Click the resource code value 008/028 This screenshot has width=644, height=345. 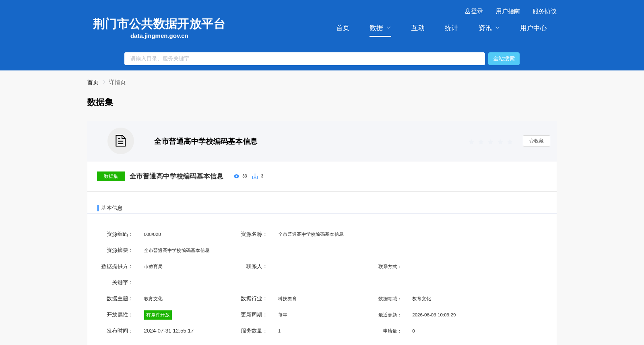point(153,234)
